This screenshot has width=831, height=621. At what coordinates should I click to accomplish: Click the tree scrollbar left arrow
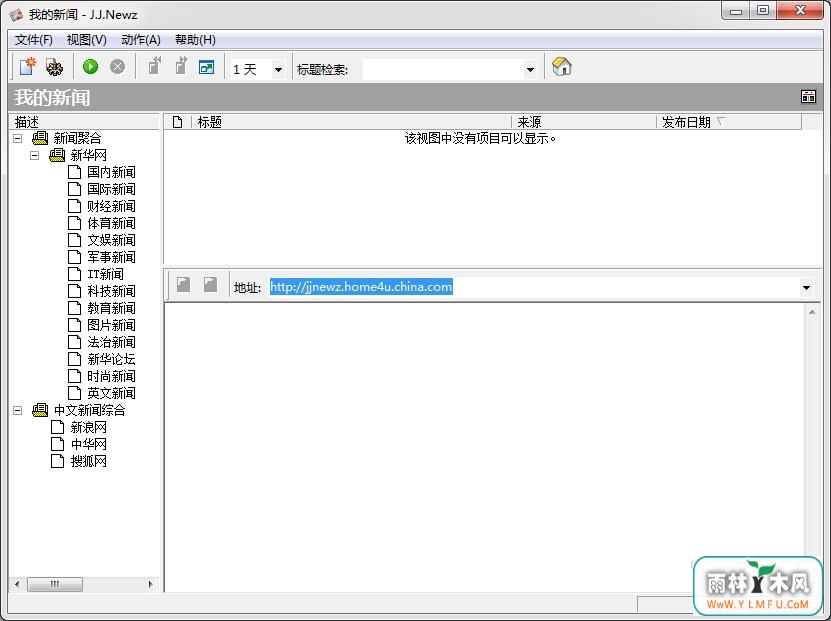pos(17,584)
